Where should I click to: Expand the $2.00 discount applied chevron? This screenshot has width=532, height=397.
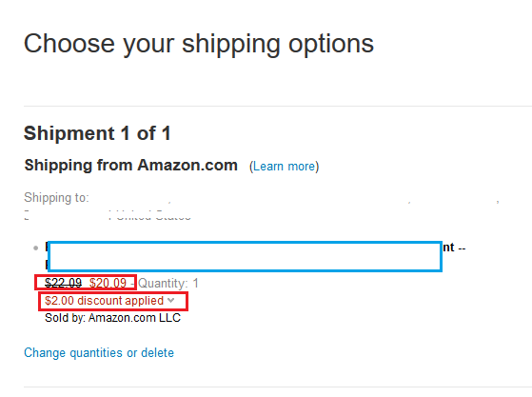pos(171,300)
